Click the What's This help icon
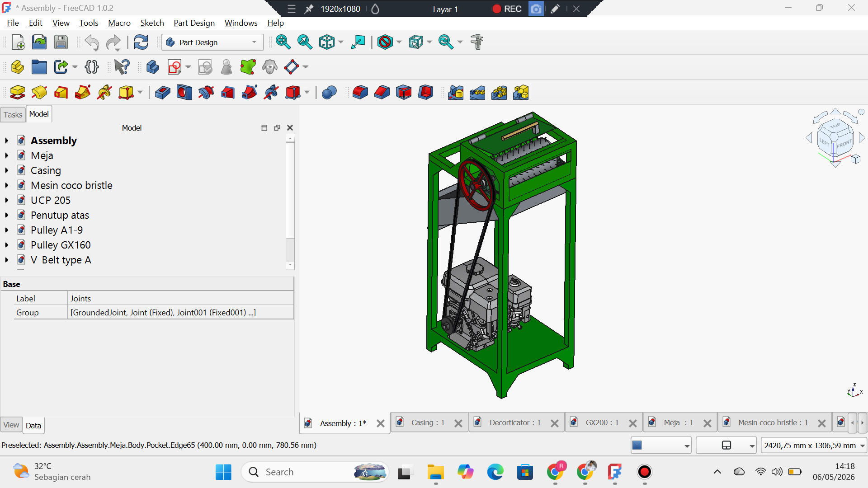Viewport: 868px width, 488px height. (x=122, y=67)
